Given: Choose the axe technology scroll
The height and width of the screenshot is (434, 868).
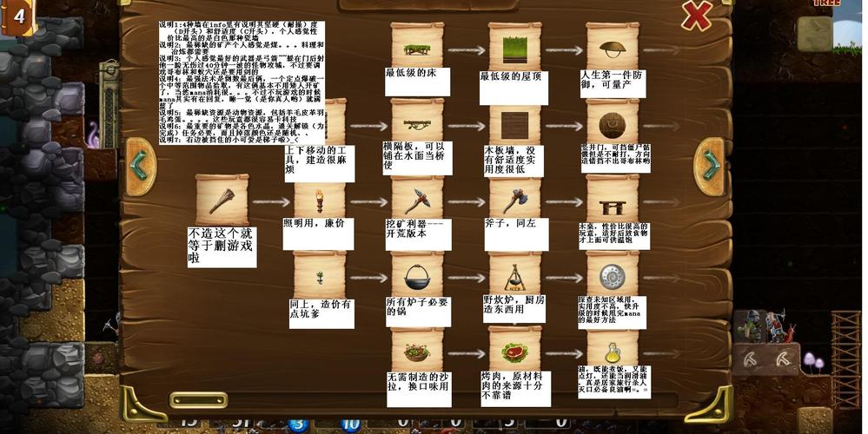Looking at the screenshot, I should coord(514,199).
